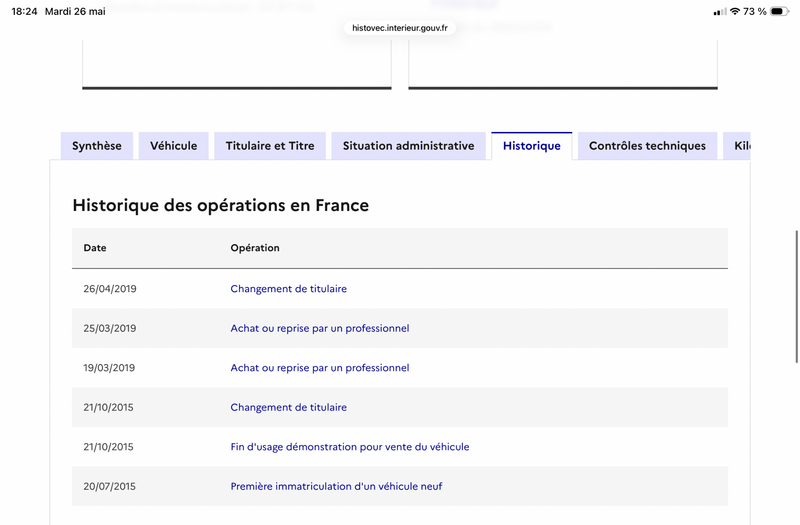800x525 pixels.
Task: Select the Historique tab
Action: (x=532, y=146)
